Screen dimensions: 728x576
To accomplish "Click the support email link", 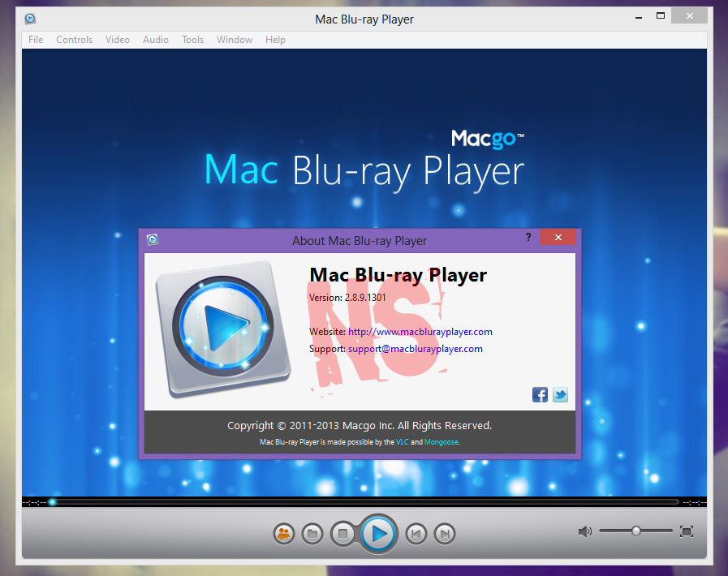I will tap(416, 349).
